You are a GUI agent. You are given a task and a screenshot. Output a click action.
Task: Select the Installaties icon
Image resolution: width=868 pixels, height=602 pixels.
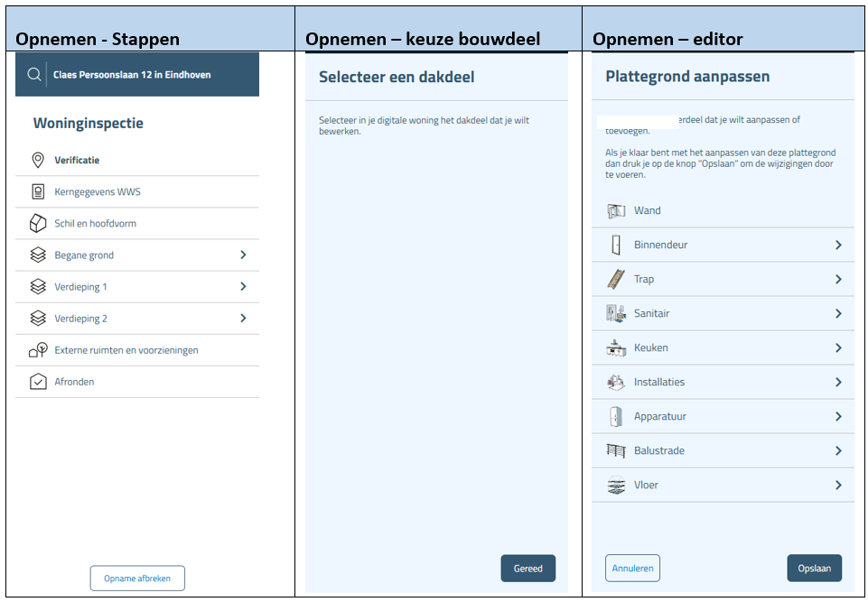615,382
